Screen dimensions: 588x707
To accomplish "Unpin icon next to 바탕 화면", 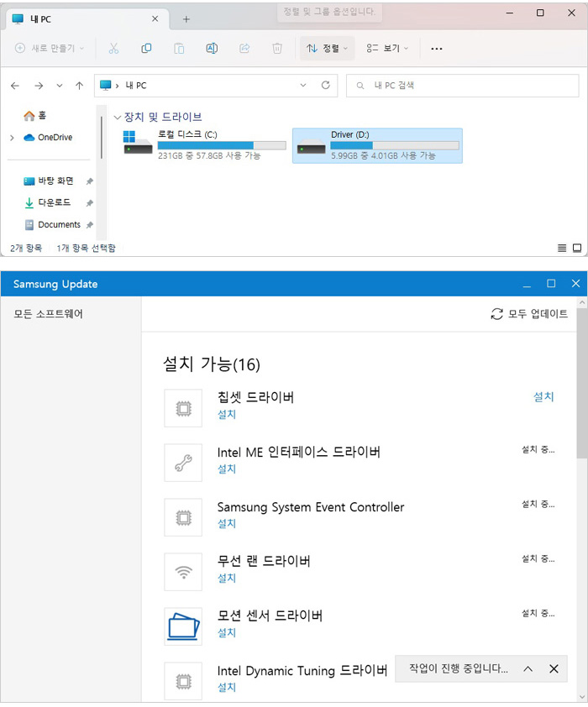I will (x=89, y=181).
